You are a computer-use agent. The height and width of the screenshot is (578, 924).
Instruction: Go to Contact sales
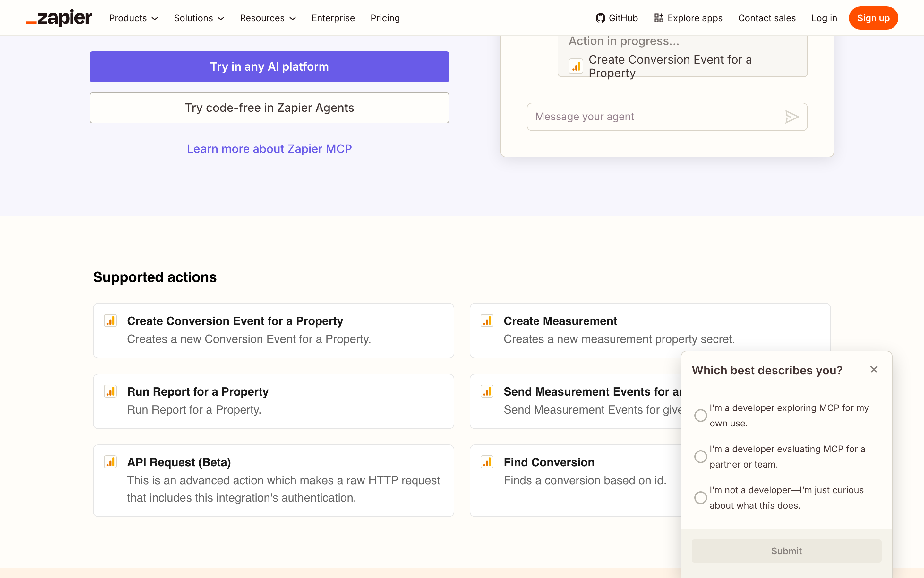pos(767,18)
